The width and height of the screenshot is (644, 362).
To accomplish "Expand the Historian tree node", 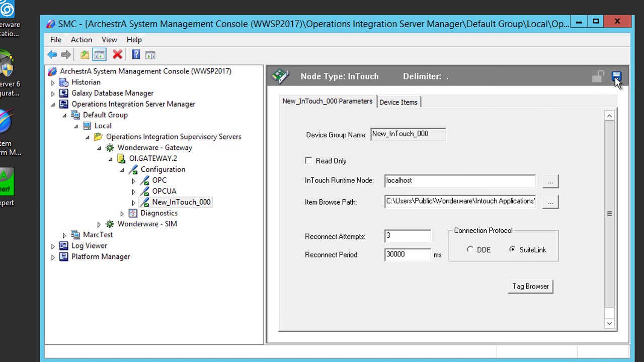I will [53, 82].
